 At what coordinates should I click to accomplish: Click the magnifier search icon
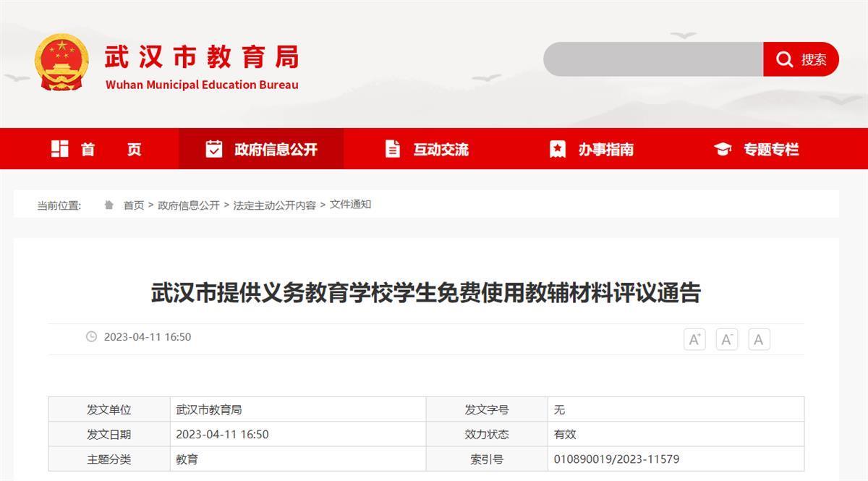(784, 59)
